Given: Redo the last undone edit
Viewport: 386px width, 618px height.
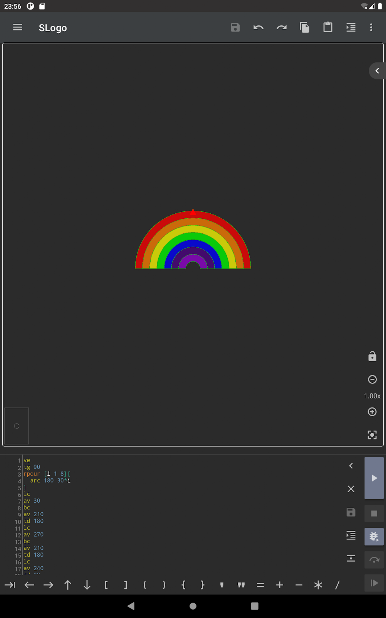Looking at the screenshot, I should click(282, 27).
